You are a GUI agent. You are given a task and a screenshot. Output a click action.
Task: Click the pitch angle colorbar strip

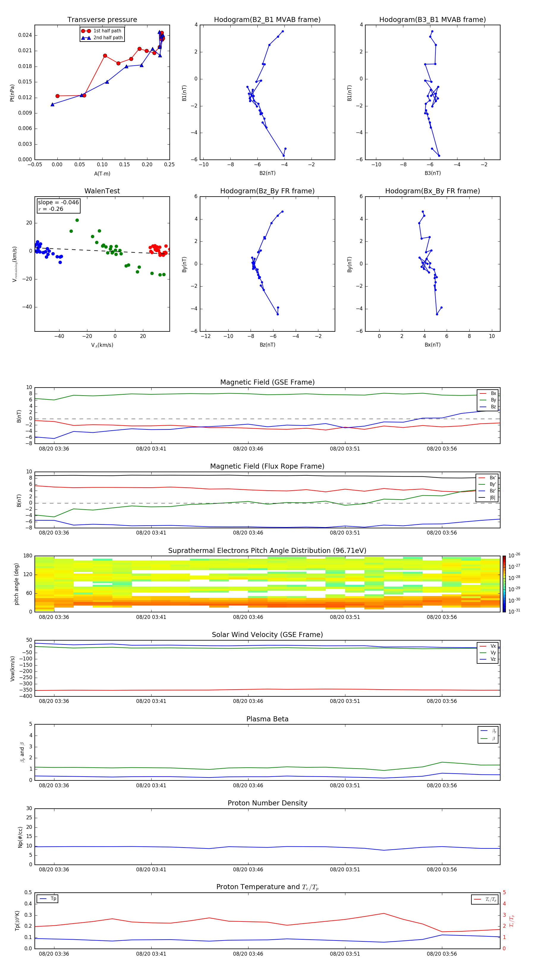[504, 584]
